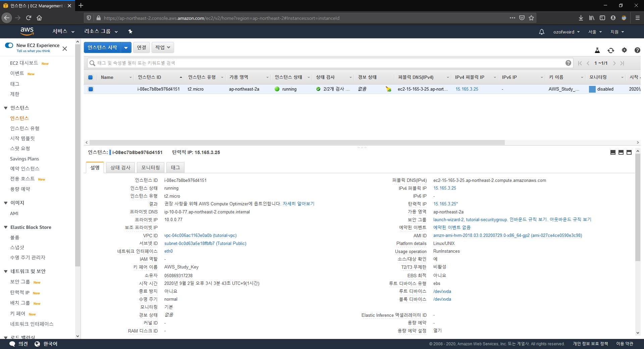Minimize the details pane layout
The height and width of the screenshot is (349, 644).
click(x=613, y=152)
